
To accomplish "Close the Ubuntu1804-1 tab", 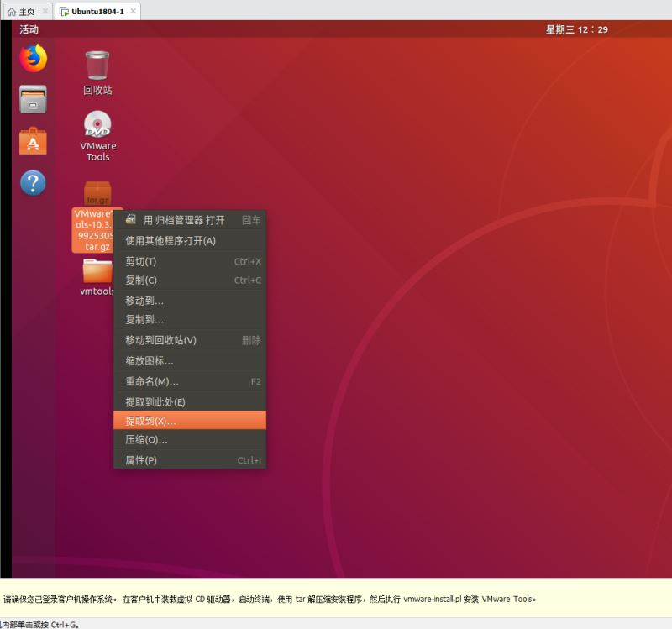I will click(134, 11).
